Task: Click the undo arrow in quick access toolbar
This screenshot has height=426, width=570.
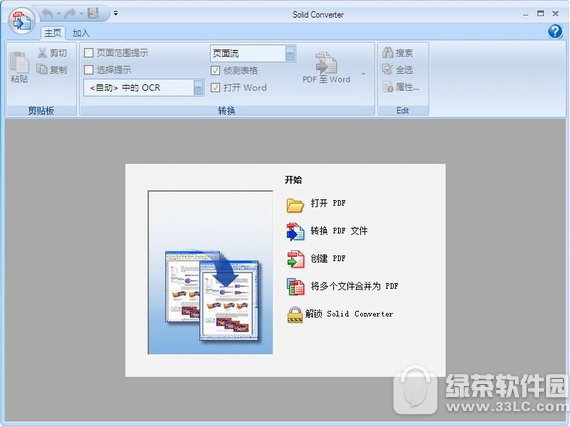Action: (47, 14)
